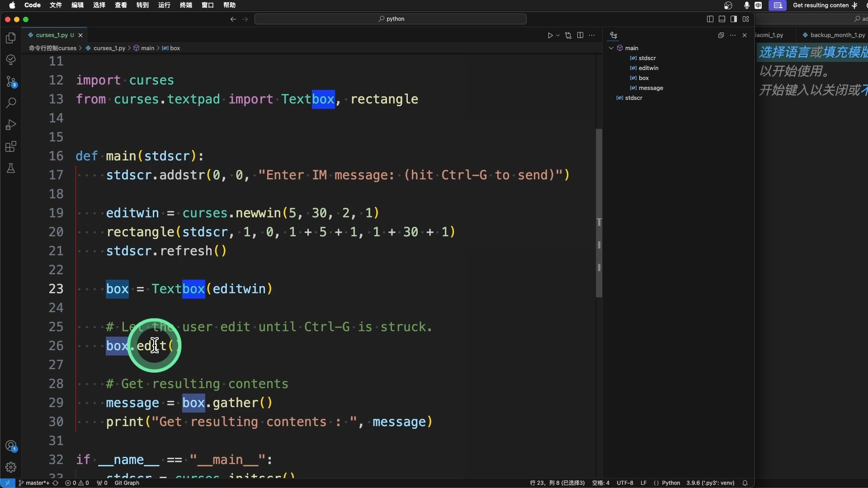868x488 pixels.
Task: Select editwin symbol in outline
Action: tap(648, 68)
